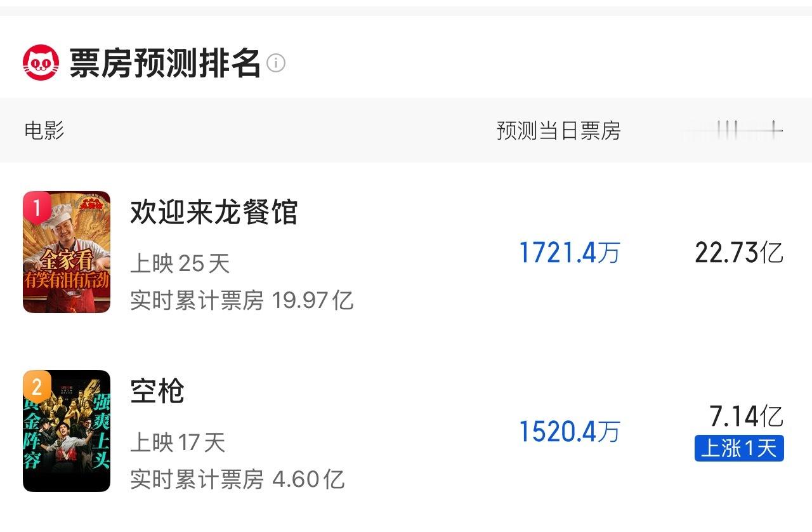
Task: Open the 空枪 movie title
Action: 157,391
